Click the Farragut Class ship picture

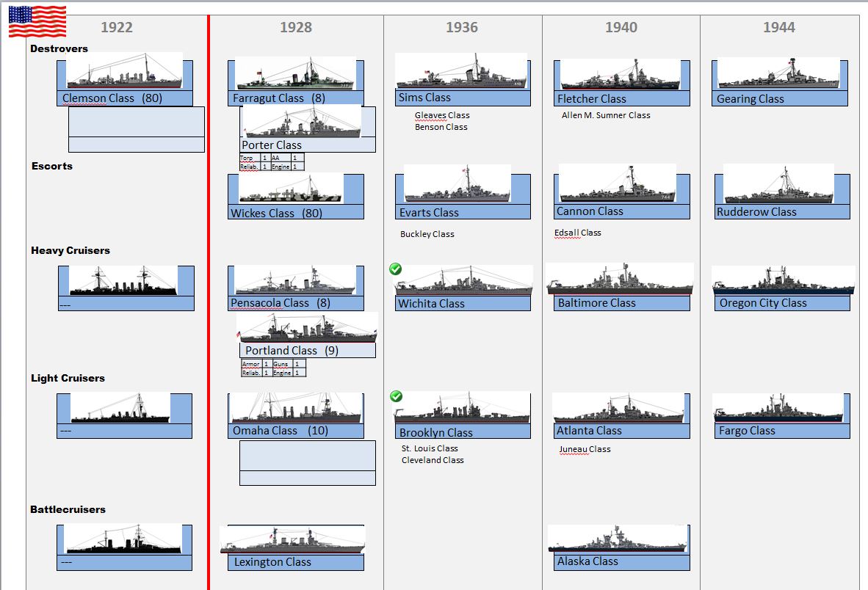point(295,74)
